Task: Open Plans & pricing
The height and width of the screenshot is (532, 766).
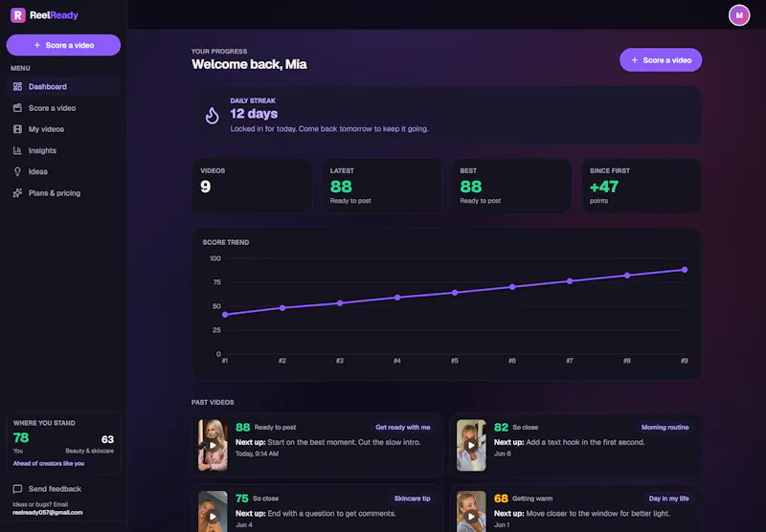Action: (x=63, y=192)
